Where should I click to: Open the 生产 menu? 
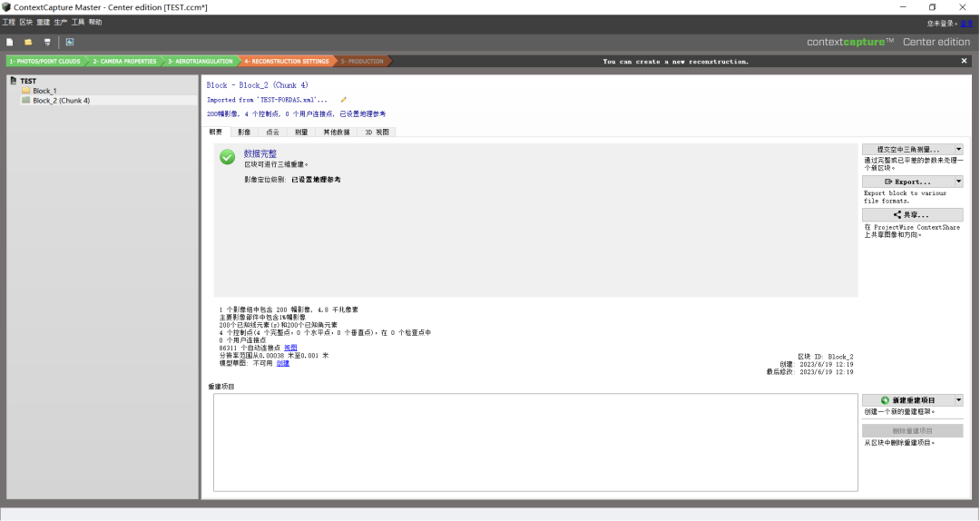click(61, 22)
